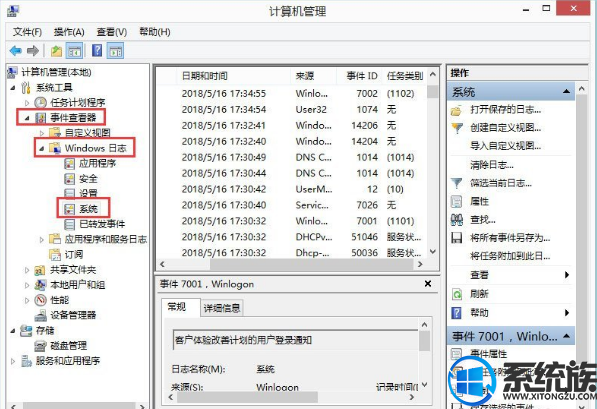Select the DHCPv event 51046 row

click(291, 237)
